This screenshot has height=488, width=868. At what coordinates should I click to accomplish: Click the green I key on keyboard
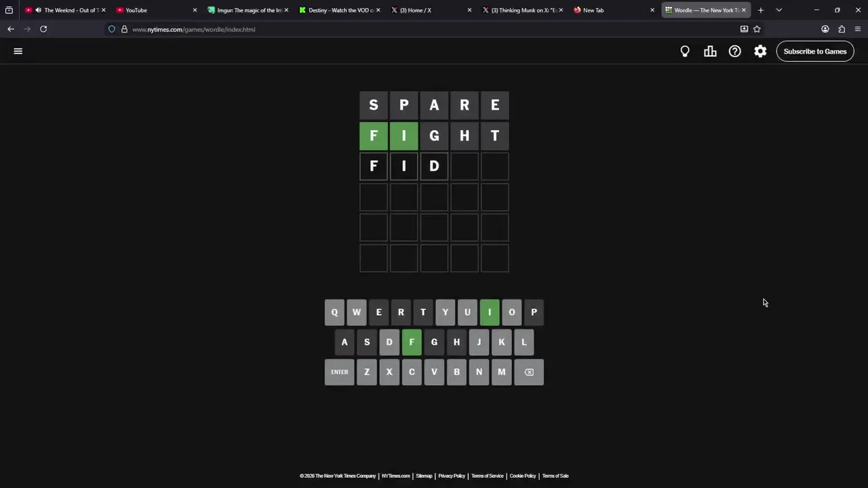point(490,312)
